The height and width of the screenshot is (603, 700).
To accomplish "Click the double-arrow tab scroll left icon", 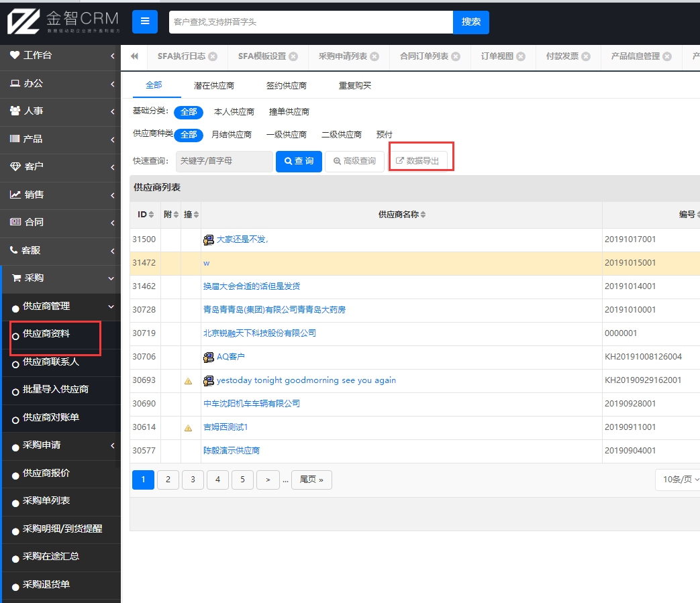I will click(x=134, y=56).
